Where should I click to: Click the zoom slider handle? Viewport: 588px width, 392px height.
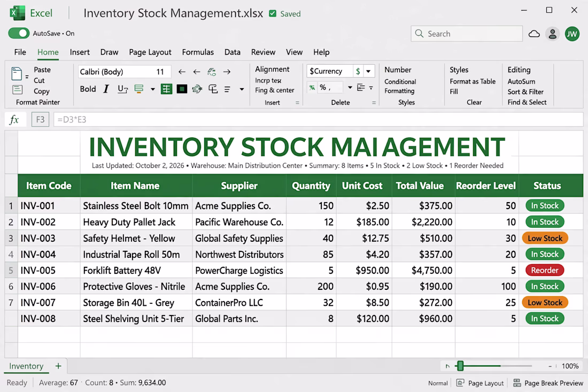tap(460, 366)
